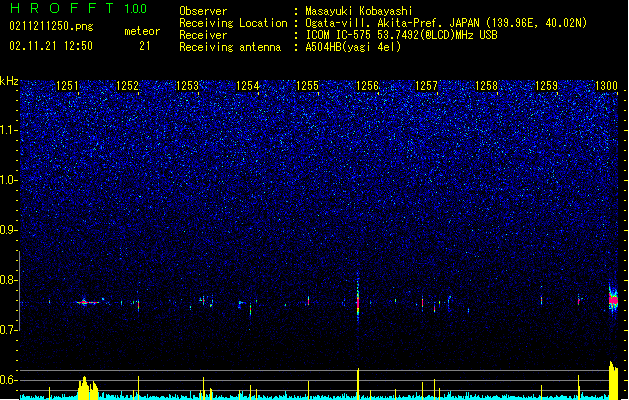Viewport: 629px width, 400px height.
Task: Click the HROFFT 1.0.0 title text
Action: (79, 8)
